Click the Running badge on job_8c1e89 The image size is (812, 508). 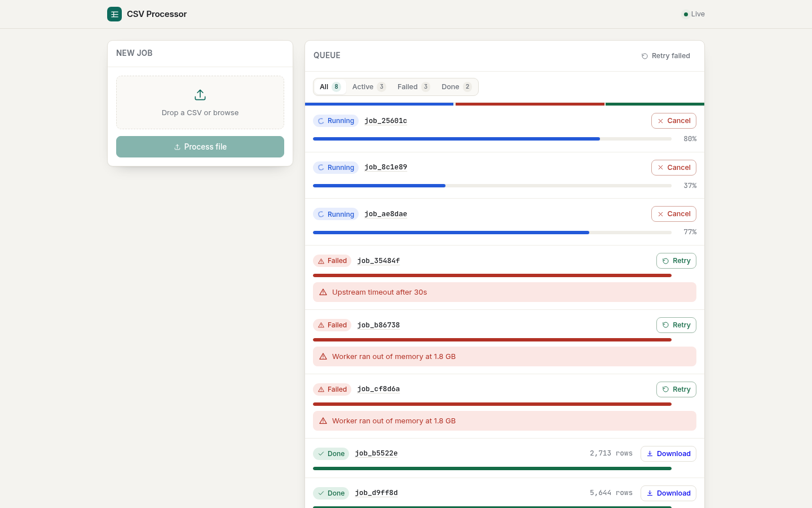click(x=336, y=168)
